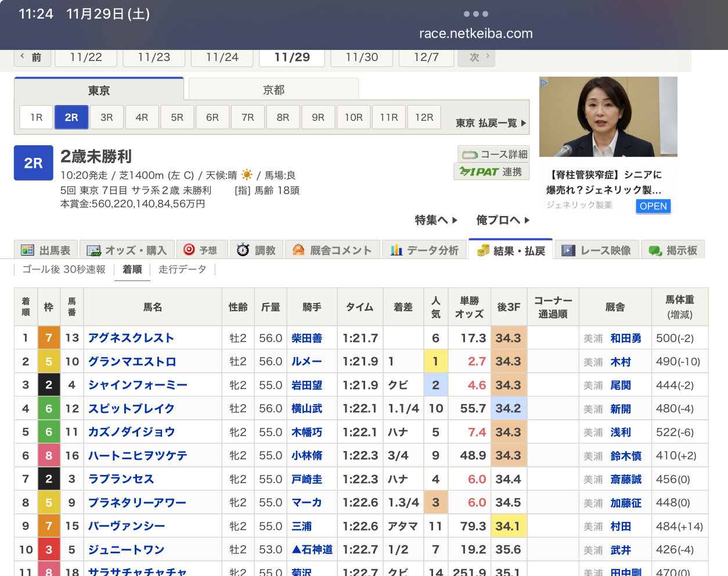Click the 予想 target icon tab
The image size is (728, 576).
coord(200,250)
